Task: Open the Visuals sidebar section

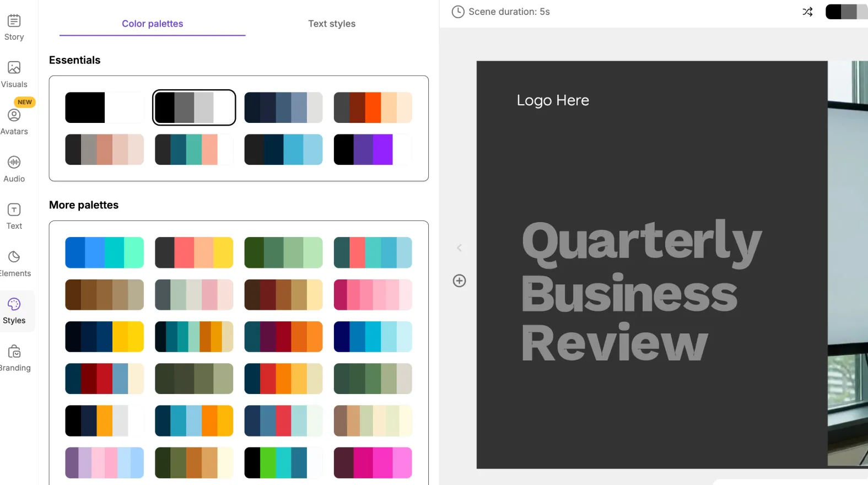Action: 14,75
